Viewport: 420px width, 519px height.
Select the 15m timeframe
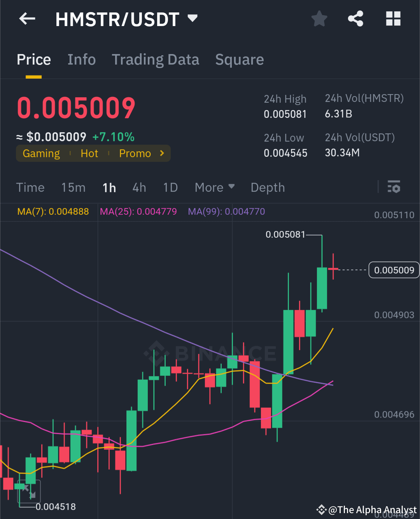coord(73,187)
